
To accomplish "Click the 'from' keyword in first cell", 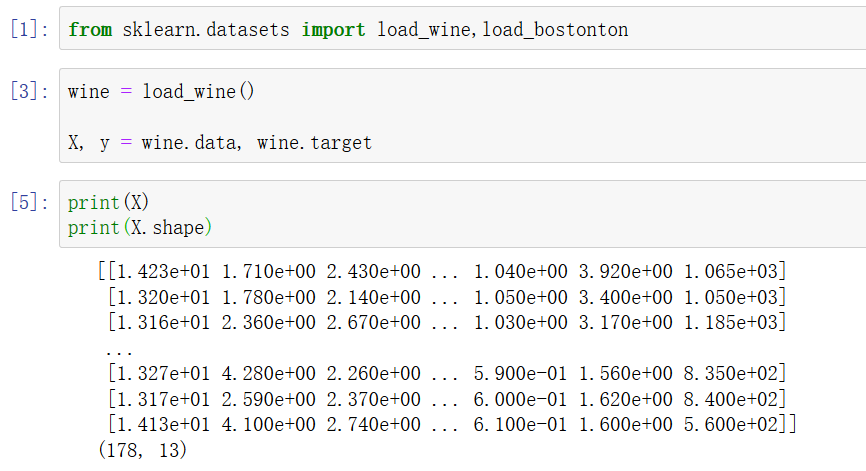I will [90, 29].
